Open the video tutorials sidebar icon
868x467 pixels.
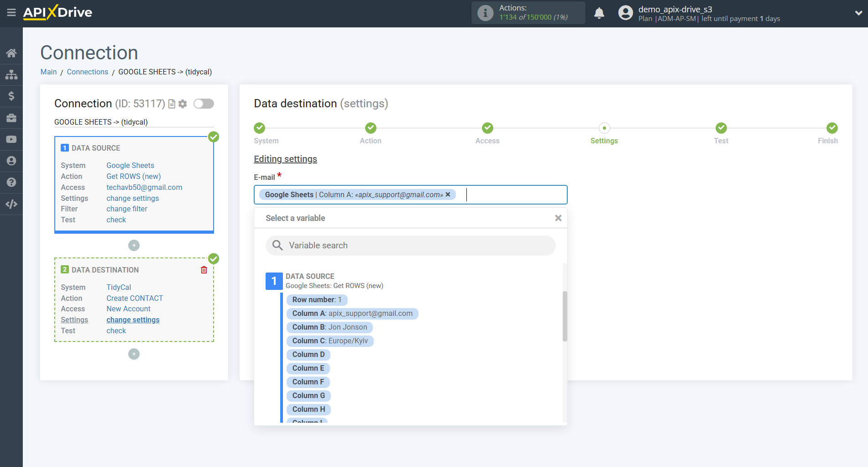click(x=11, y=139)
